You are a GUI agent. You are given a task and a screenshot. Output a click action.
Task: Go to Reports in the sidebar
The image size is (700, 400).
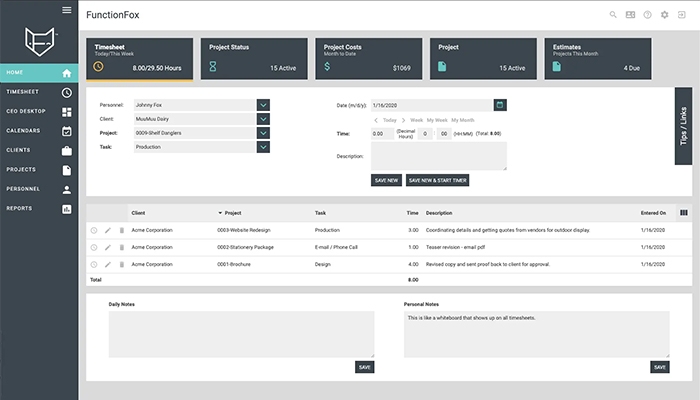(38, 208)
